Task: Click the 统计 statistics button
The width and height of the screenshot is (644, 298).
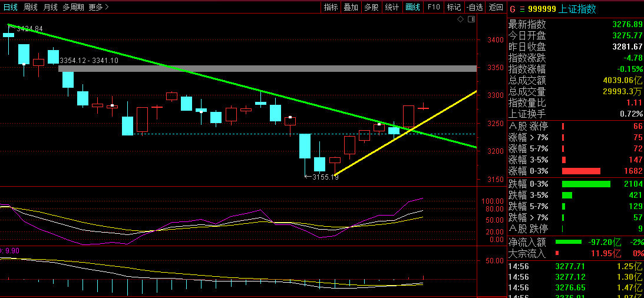Action: [392, 7]
